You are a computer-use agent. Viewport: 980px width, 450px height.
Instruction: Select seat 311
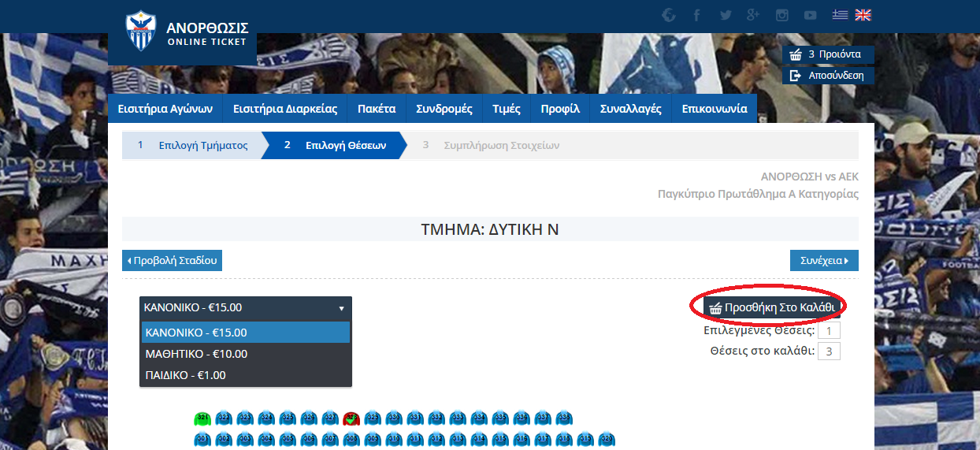coord(415,440)
